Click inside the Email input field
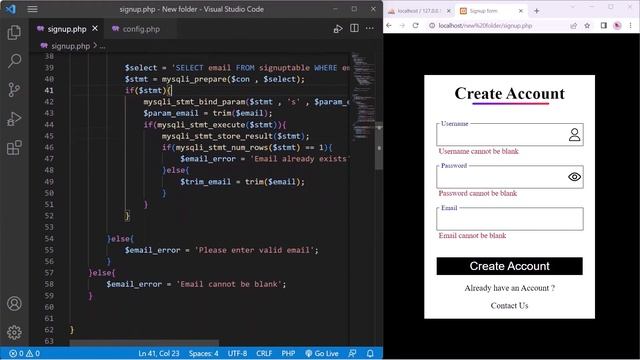The width and height of the screenshot is (640, 360). 510,219
